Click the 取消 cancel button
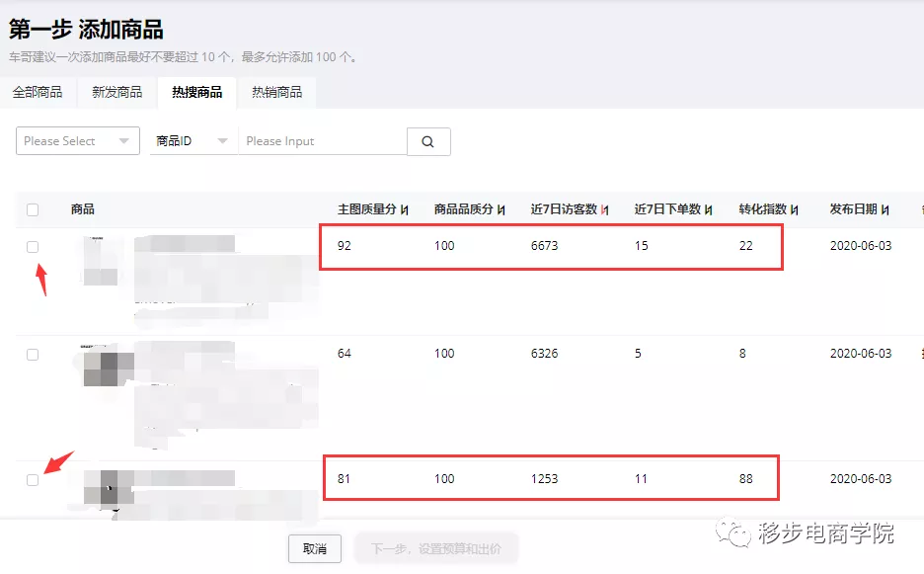Image resolution: width=924 pixels, height=574 pixels. tap(314, 548)
